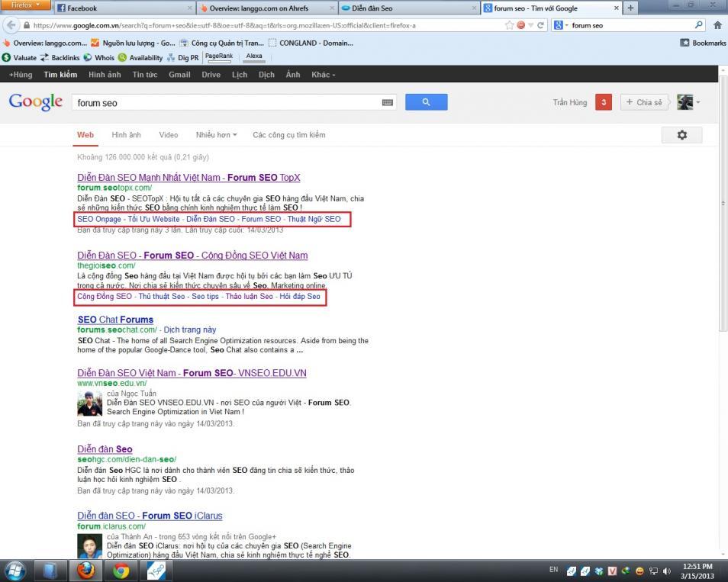Open the taskbar clock showing 12:51 PM
Image resolution: width=728 pixels, height=582 pixels.
[x=697, y=571]
